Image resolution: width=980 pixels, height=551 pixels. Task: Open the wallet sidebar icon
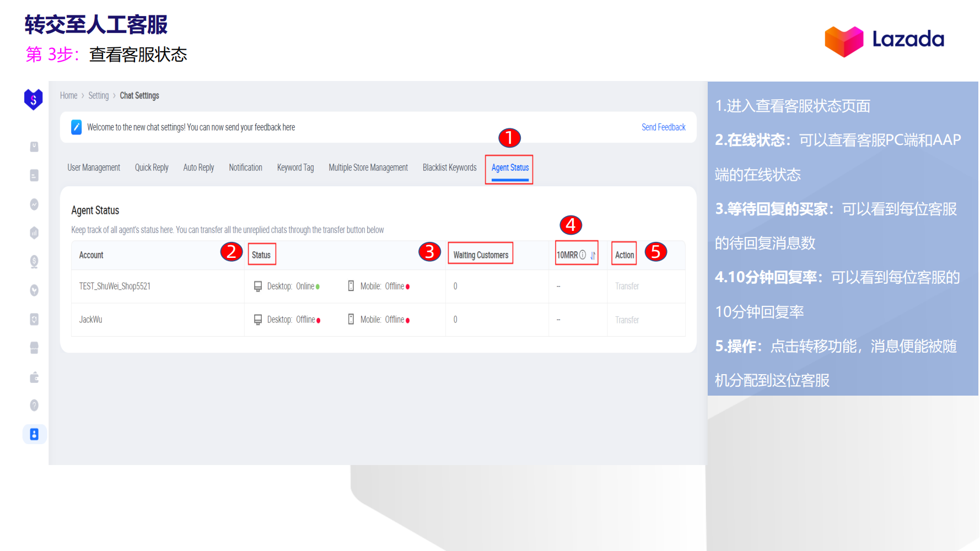point(34,377)
